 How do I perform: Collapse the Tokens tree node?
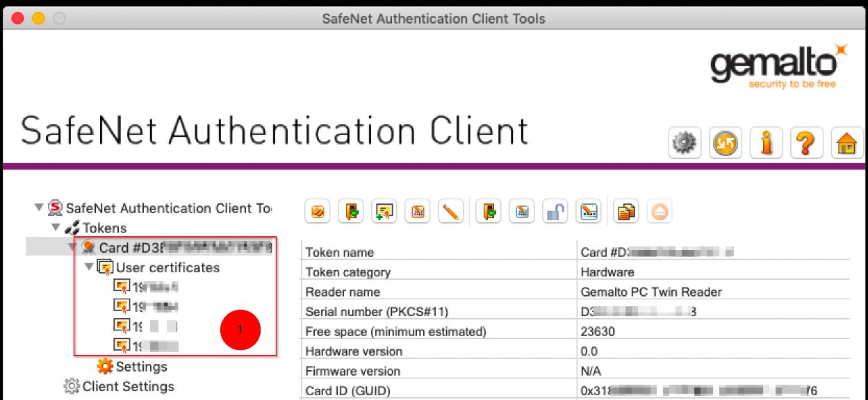[x=56, y=227]
